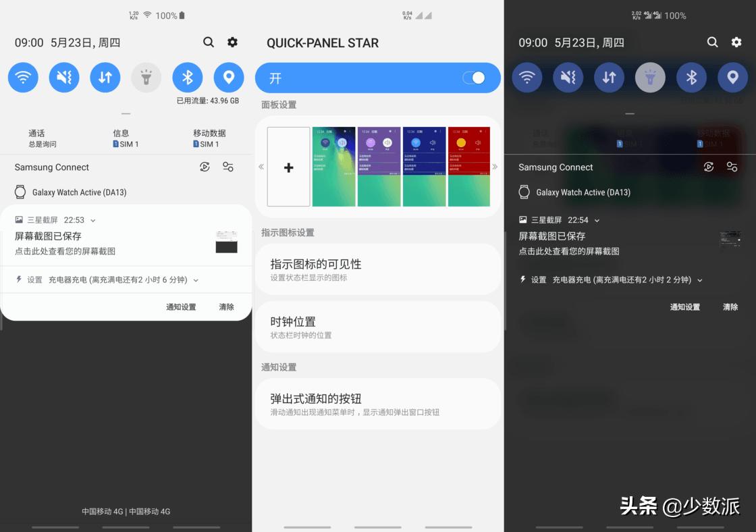Refresh the Samsung Connect device scan
Screen dimensions: 756x532
205,167
